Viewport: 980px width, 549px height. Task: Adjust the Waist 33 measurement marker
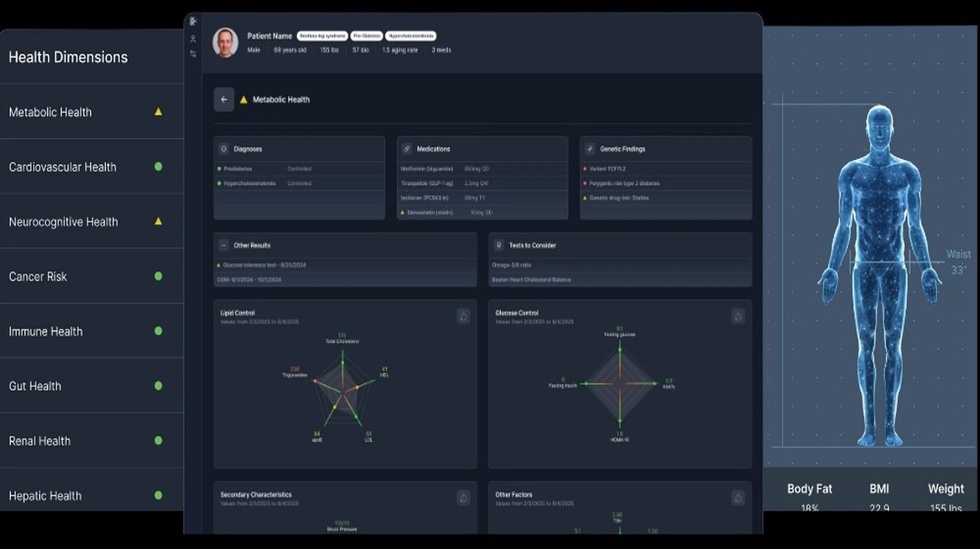(958, 260)
